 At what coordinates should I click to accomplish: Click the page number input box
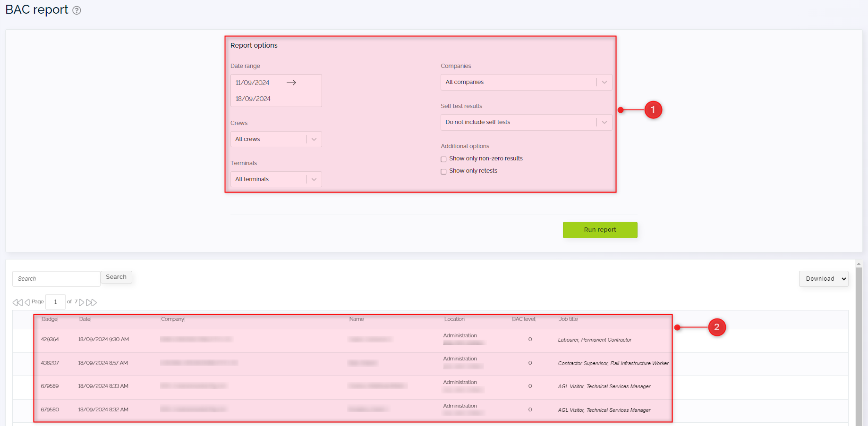coord(55,302)
